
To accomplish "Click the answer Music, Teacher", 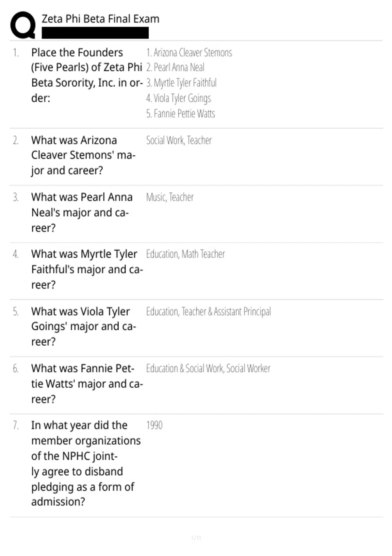I will [x=170, y=197].
